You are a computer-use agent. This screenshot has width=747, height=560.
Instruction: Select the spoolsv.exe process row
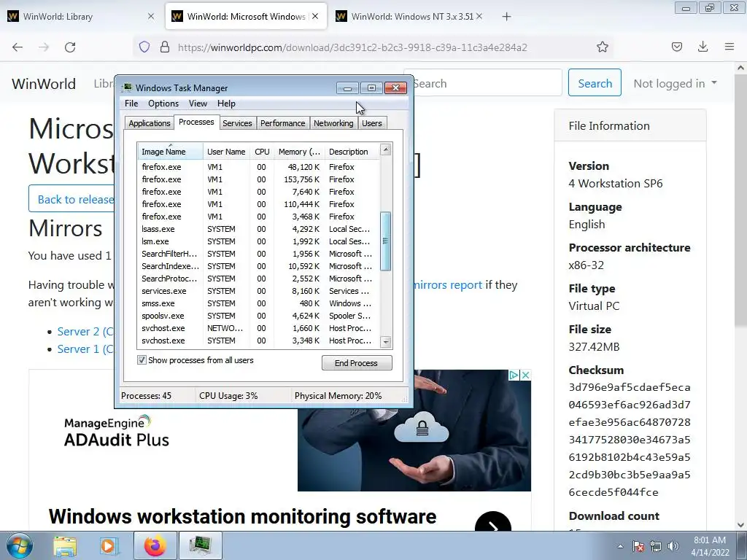tap(259, 316)
